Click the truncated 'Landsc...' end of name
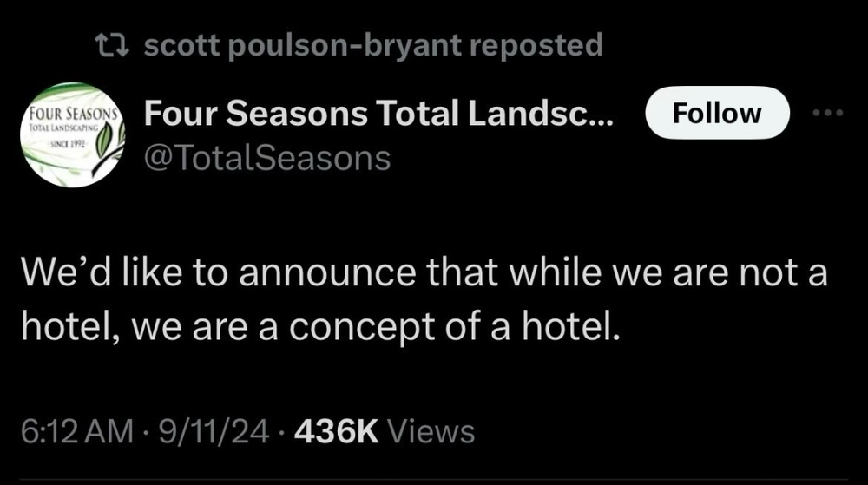The height and width of the screenshot is (485, 868). tap(540, 113)
